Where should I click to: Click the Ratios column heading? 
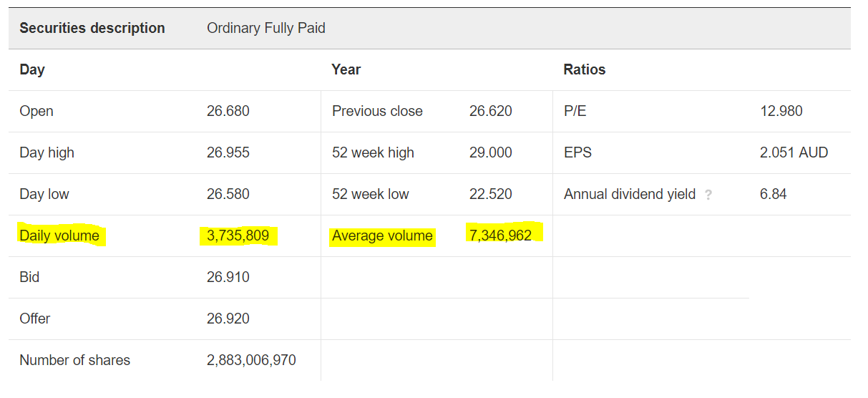pos(585,69)
